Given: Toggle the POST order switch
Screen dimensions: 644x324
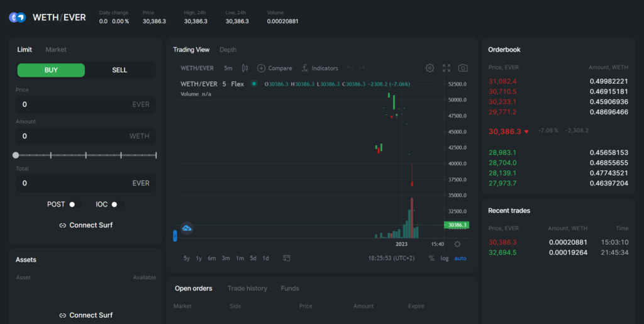Looking at the screenshot, I should [75, 204].
